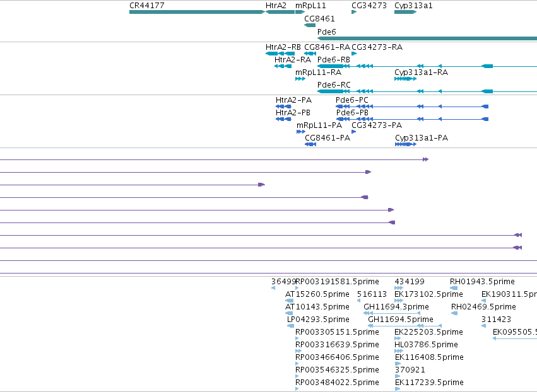The height and width of the screenshot is (392, 537).
Task: Click the EK117239.5prime EST label
Action: pos(430,383)
